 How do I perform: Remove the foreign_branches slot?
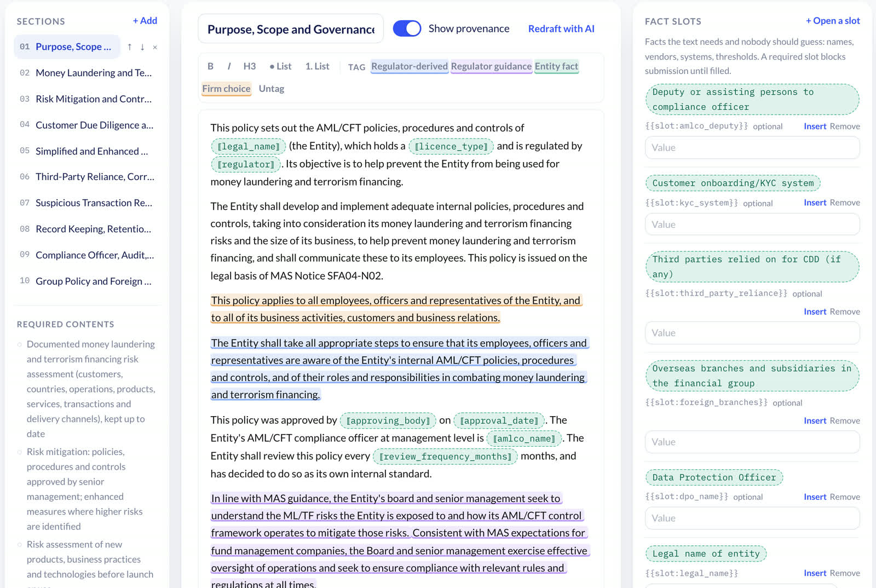(845, 420)
